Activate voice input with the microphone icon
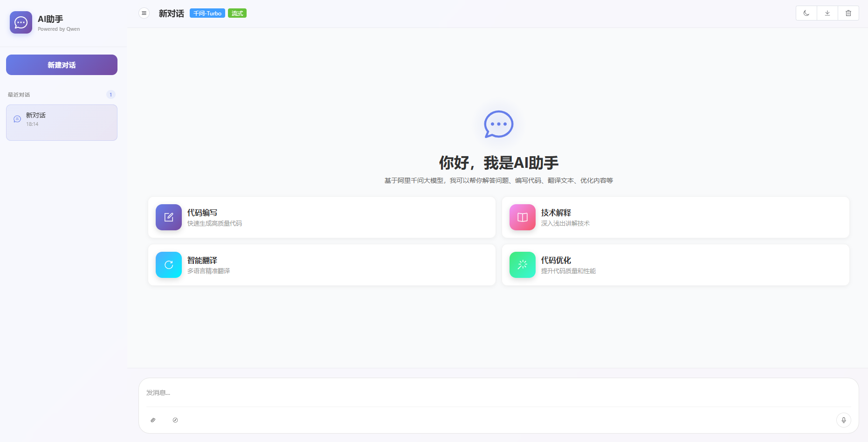This screenshot has height=442, width=868. click(844, 420)
